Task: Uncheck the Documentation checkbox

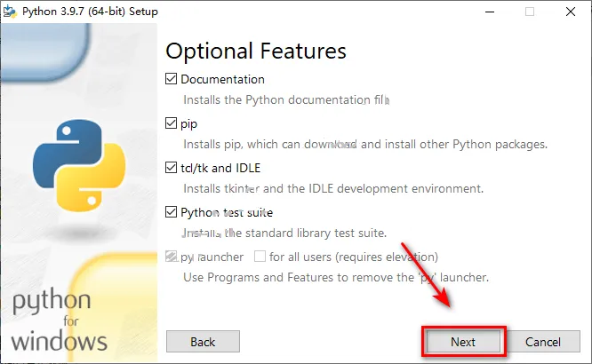Action: pos(171,79)
